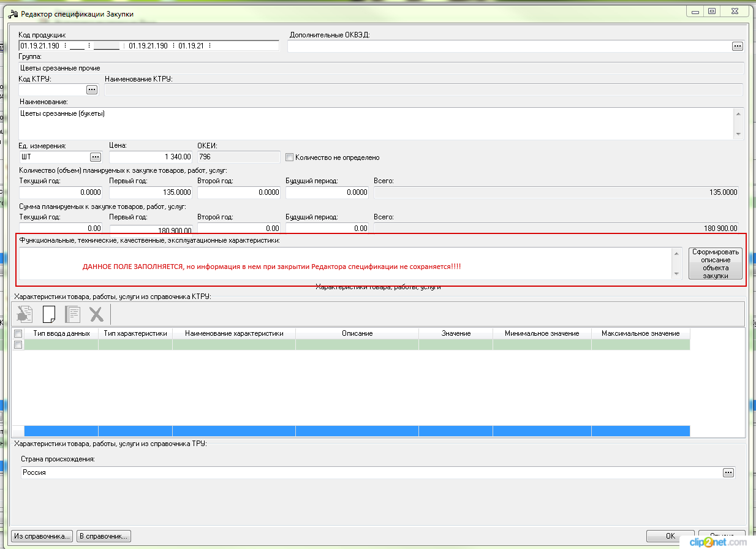Click the В справочник... button
The width and height of the screenshot is (756, 549).
[104, 536]
